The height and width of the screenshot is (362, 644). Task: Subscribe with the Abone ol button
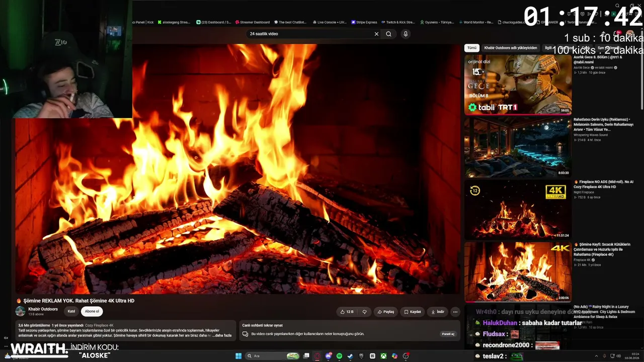(x=92, y=311)
